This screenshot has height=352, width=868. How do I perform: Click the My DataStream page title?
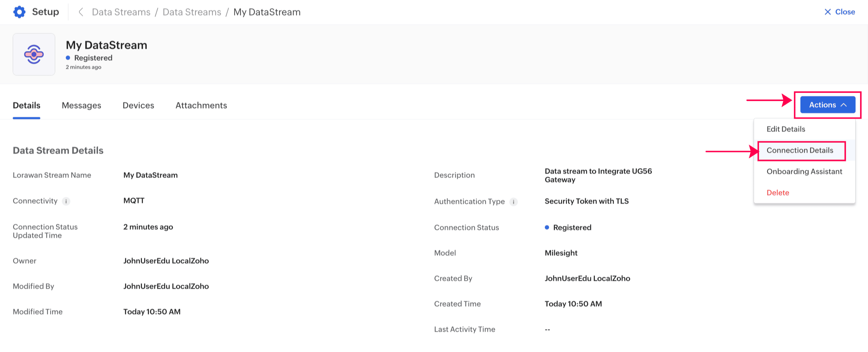pyautogui.click(x=106, y=45)
